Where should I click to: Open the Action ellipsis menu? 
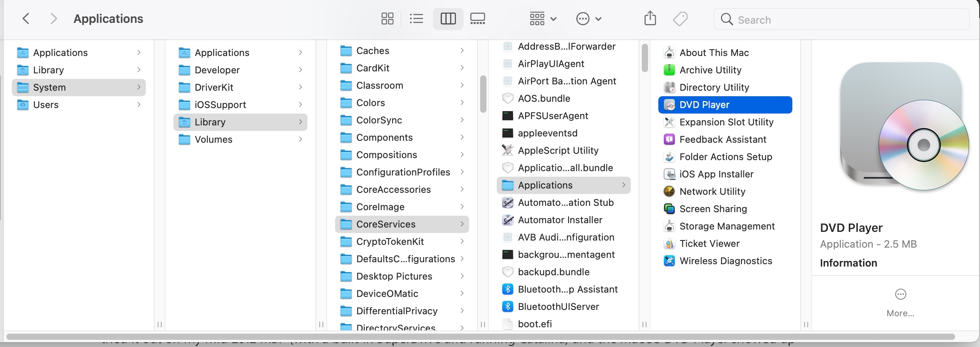(589, 19)
